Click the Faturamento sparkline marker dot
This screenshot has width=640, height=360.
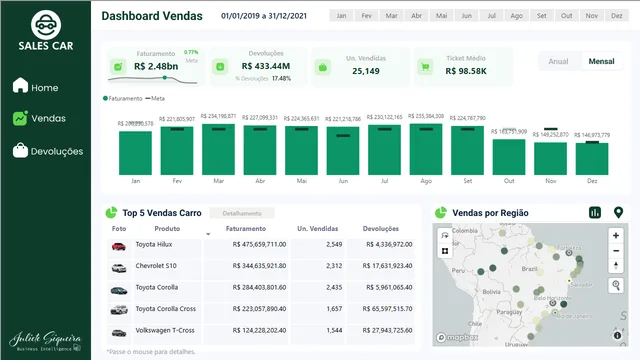[x=164, y=78]
